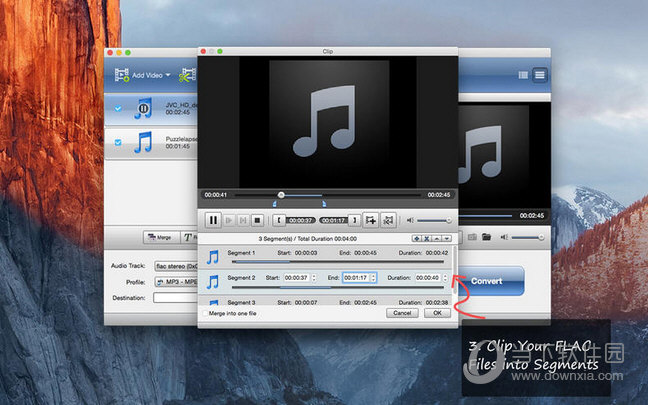Select the Segment 1 row

[325, 257]
